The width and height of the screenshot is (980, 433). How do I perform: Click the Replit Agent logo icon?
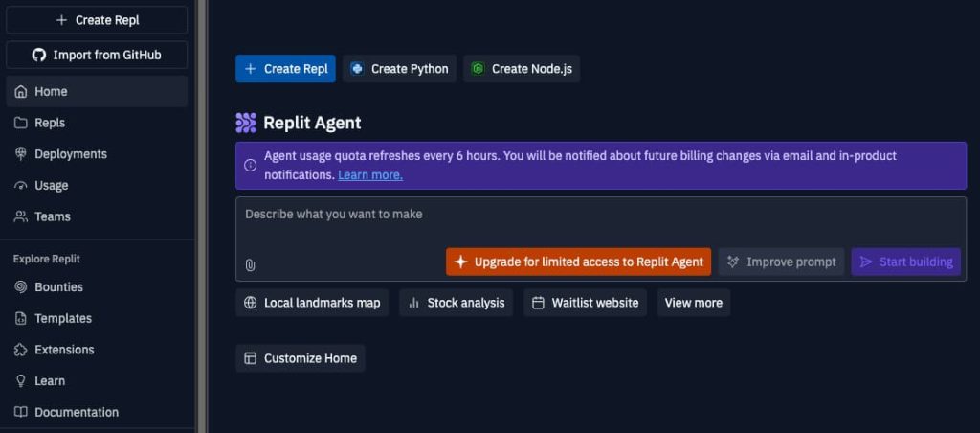click(x=246, y=123)
